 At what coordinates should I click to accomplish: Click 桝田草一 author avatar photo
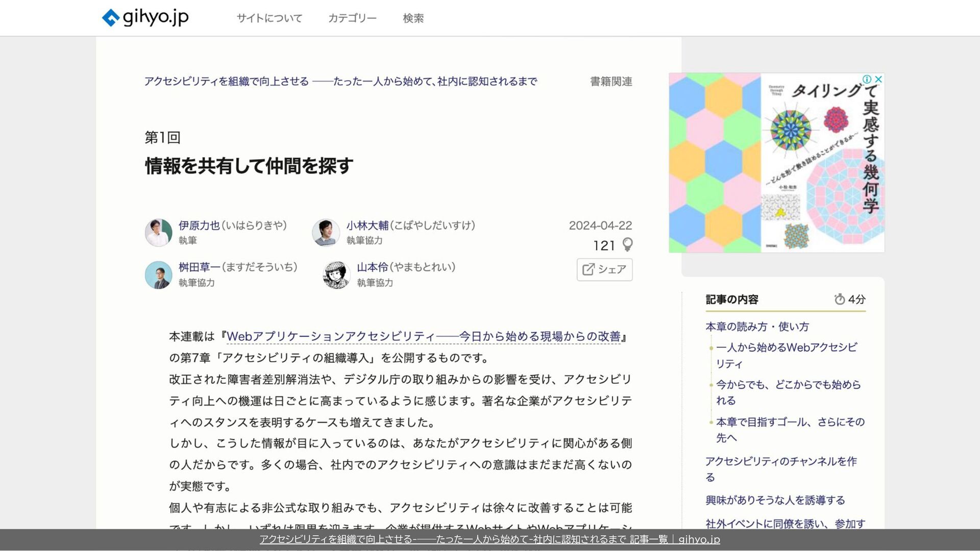[x=158, y=275]
